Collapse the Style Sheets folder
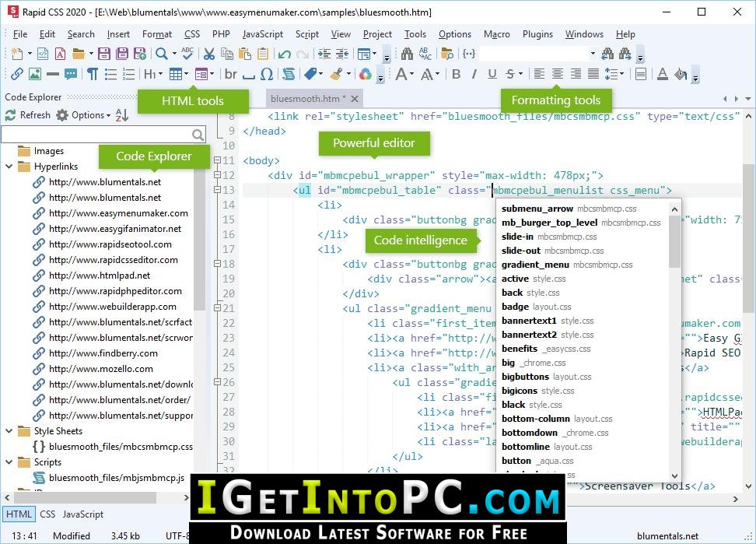This screenshot has height=544, width=756. [x=9, y=431]
